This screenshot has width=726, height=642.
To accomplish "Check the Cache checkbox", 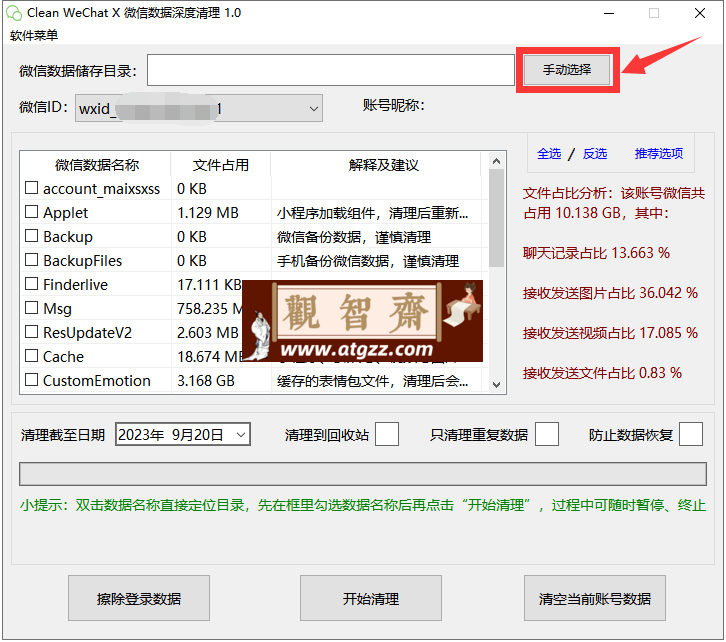I will tap(31, 356).
